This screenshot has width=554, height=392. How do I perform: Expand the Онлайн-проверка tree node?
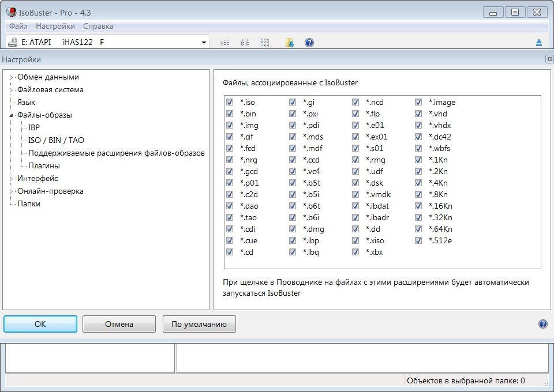pyautogui.click(x=12, y=191)
